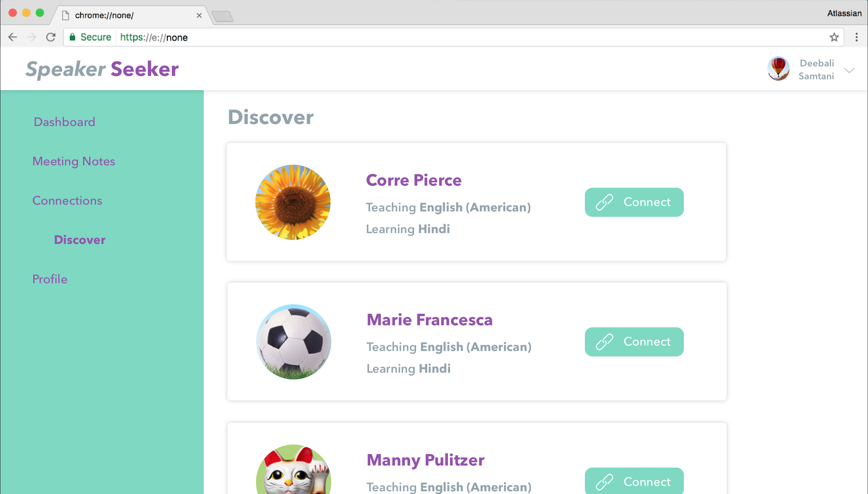Click link icon in Corre Pierce's Connect button
Image resolution: width=868 pixels, height=494 pixels.
(x=604, y=202)
